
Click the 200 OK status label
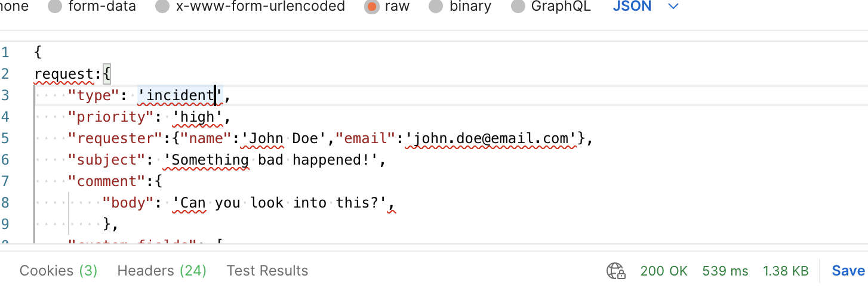tap(664, 271)
